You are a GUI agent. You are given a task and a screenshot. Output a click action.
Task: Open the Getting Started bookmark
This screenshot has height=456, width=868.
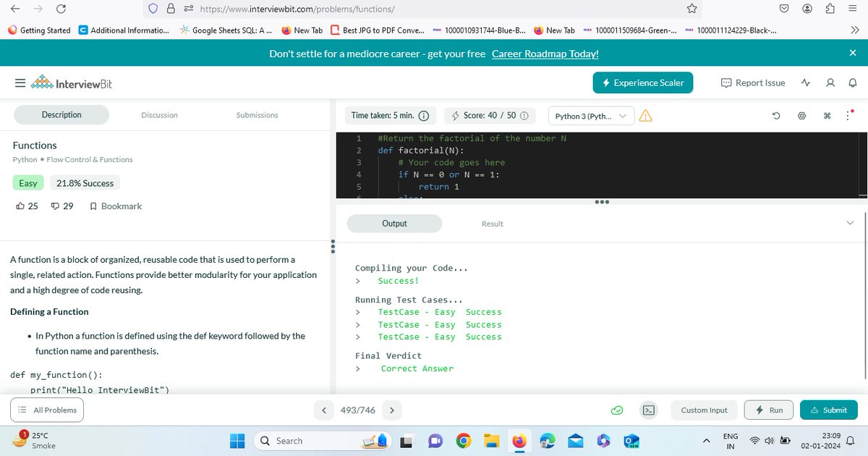click(x=39, y=30)
